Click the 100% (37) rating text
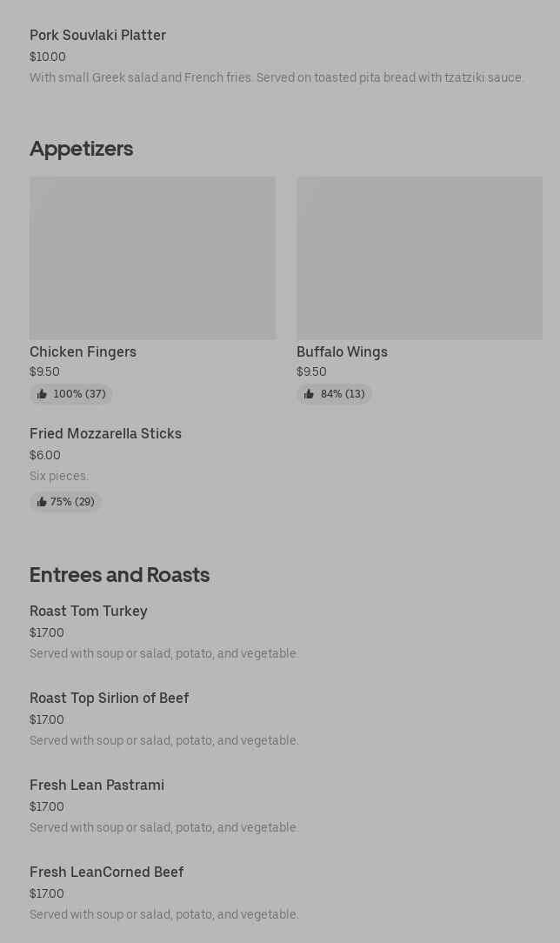 (79, 394)
